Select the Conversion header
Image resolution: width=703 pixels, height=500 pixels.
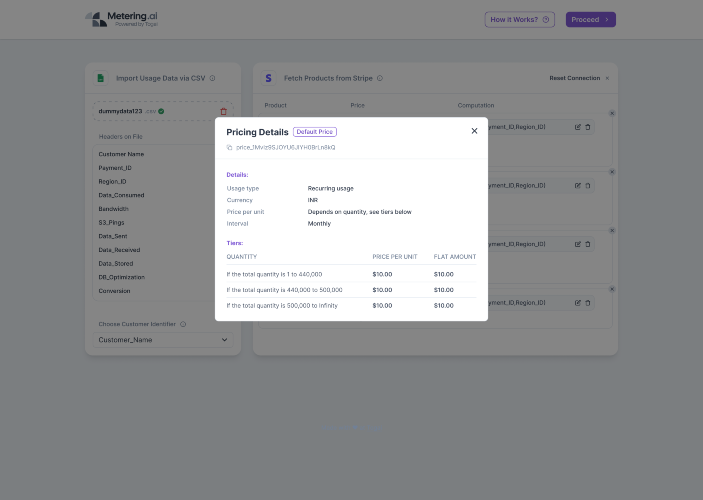(114, 291)
